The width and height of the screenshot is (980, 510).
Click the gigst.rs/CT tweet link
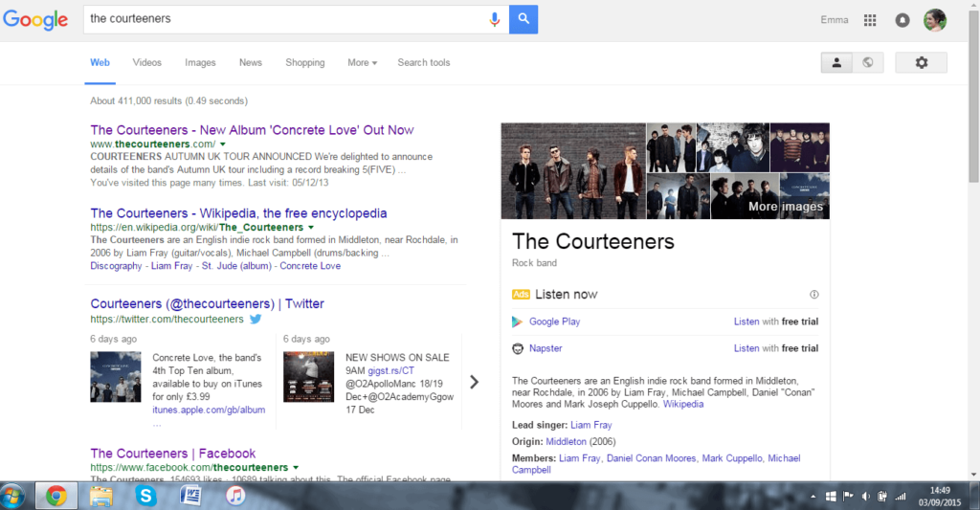(390, 370)
